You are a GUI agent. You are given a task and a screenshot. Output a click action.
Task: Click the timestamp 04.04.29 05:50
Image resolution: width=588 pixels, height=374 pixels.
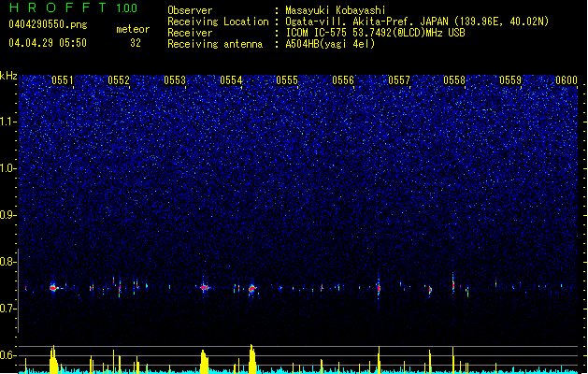point(48,43)
